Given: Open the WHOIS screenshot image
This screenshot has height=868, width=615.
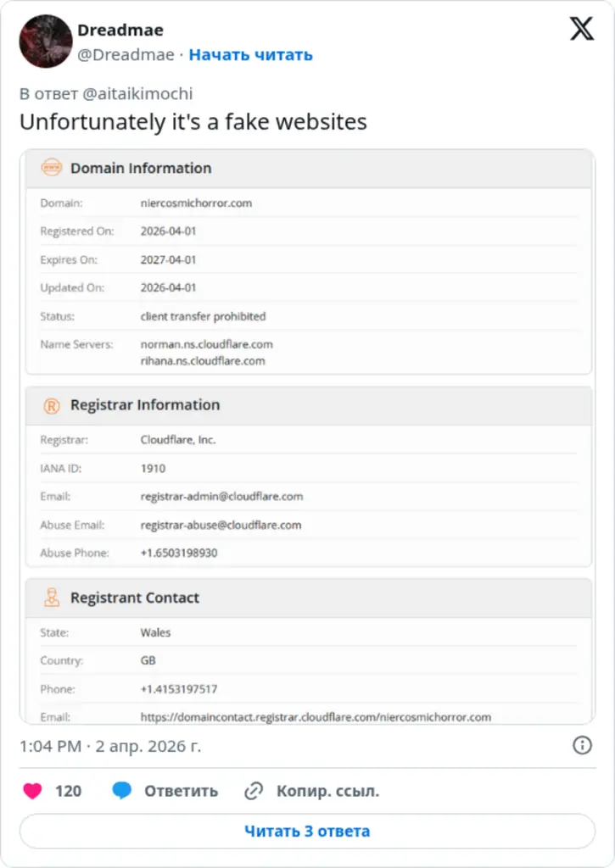Looking at the screenshot, I should click(307, 441).
